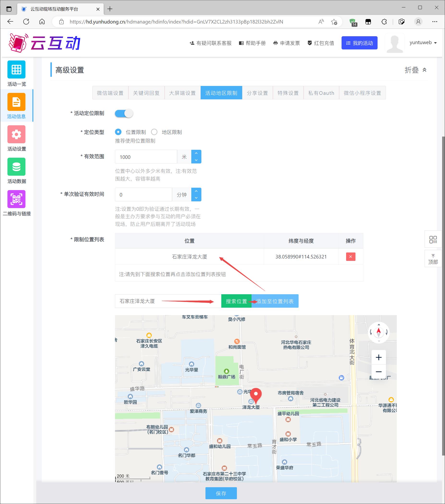
Task: Select the 位置限制 radio option
Action: coord(118,132)
